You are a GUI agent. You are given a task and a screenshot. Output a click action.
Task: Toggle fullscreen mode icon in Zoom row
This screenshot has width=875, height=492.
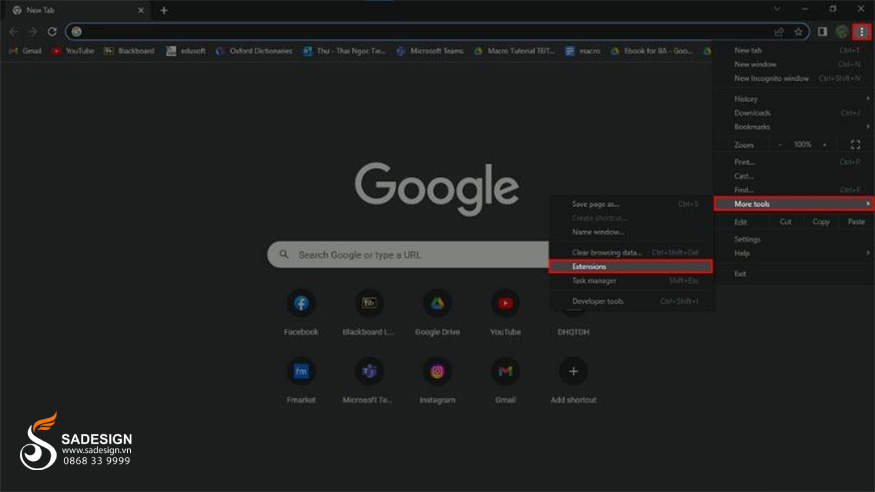point(855,144)
